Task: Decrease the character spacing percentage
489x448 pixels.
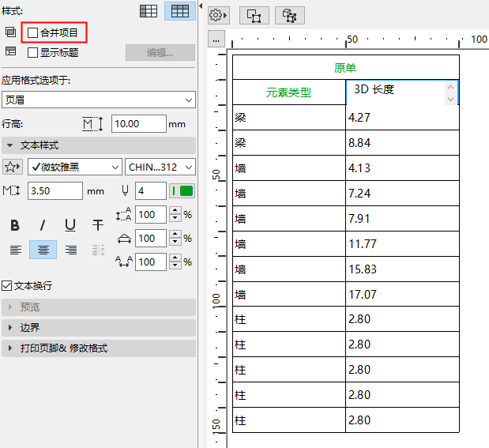Action: (x=175, y=265)
